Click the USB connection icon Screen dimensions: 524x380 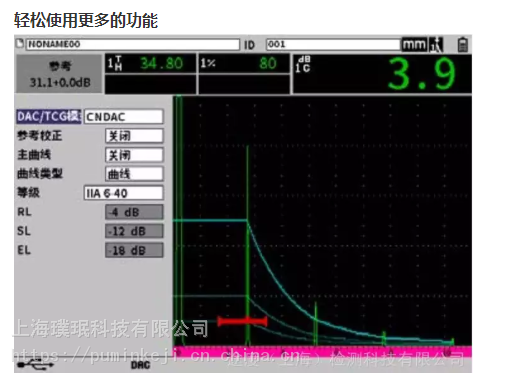[35, 364]
